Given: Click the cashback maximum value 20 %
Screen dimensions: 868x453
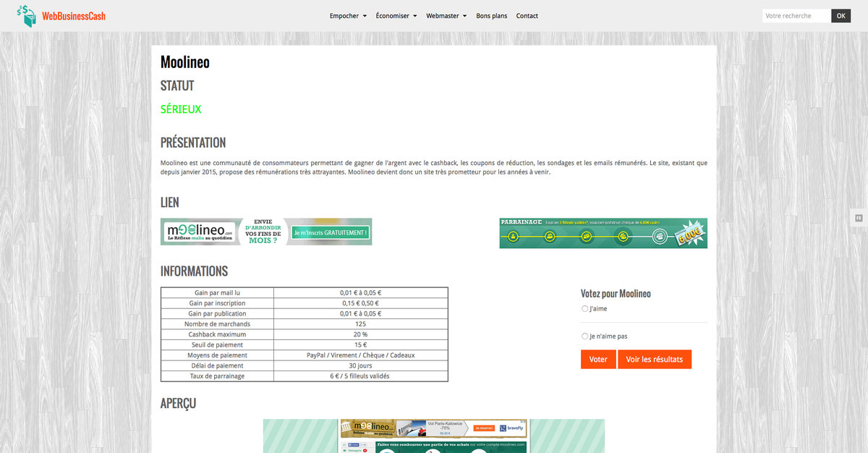Looking at the screenshot, I should 361,334.
